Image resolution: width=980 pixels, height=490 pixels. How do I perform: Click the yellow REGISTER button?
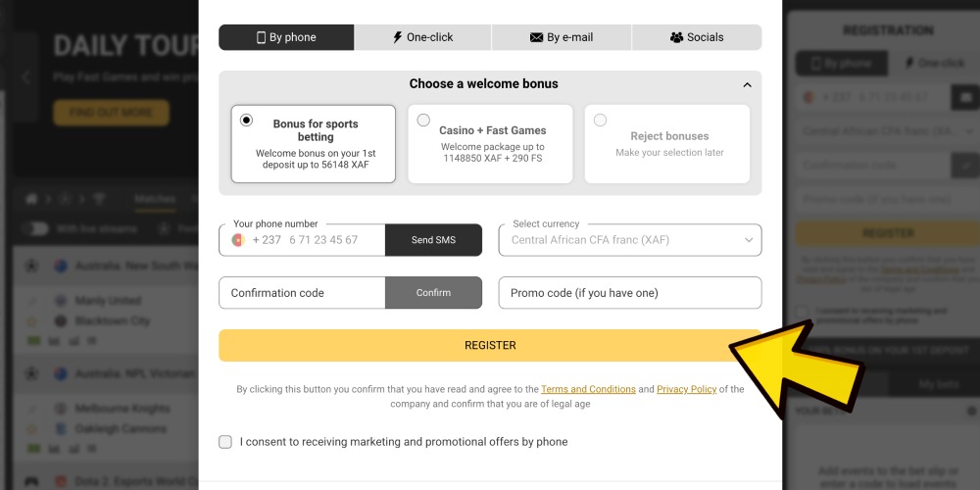[490, 345]
